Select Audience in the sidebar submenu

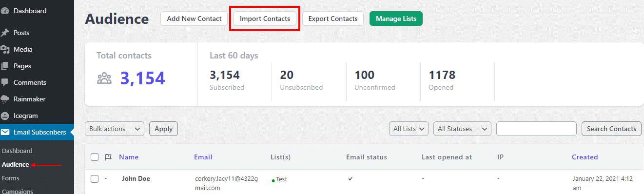pyautogui.click(x=15, y=164)
